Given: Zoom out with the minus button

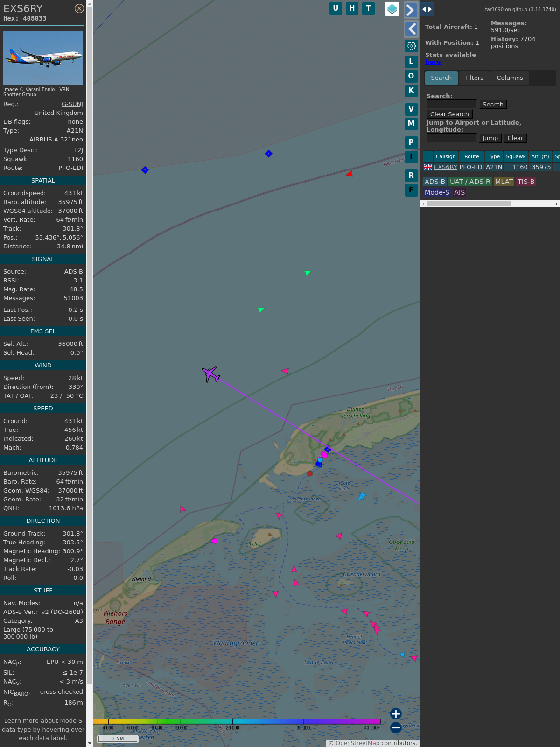Looking at the screenshot, I should point(396,728).
